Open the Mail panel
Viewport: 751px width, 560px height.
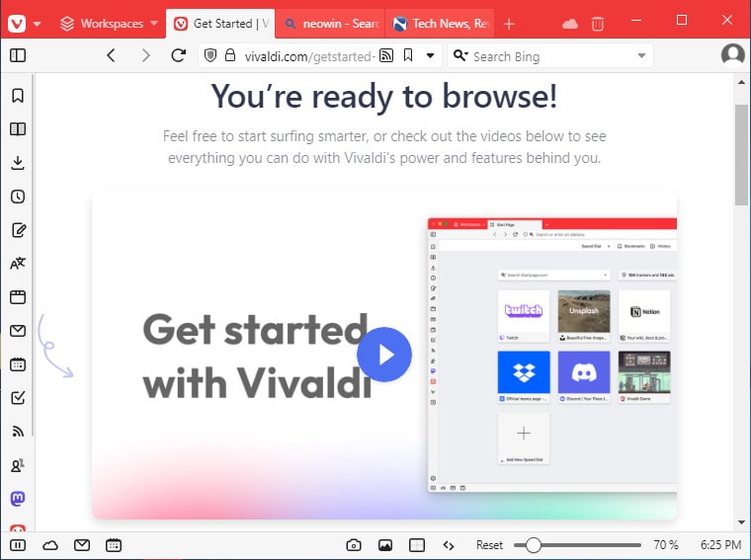click(x=18, y=331)
